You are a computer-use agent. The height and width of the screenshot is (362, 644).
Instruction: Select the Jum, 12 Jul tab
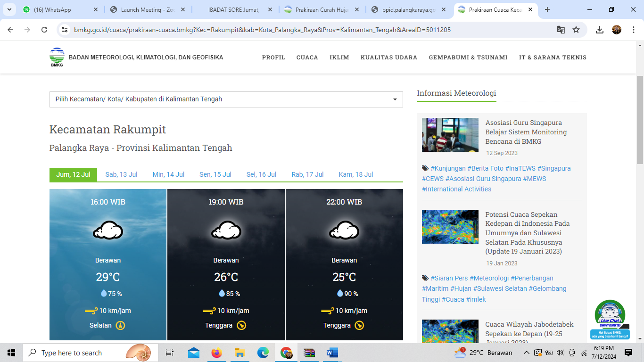point(73,174)
